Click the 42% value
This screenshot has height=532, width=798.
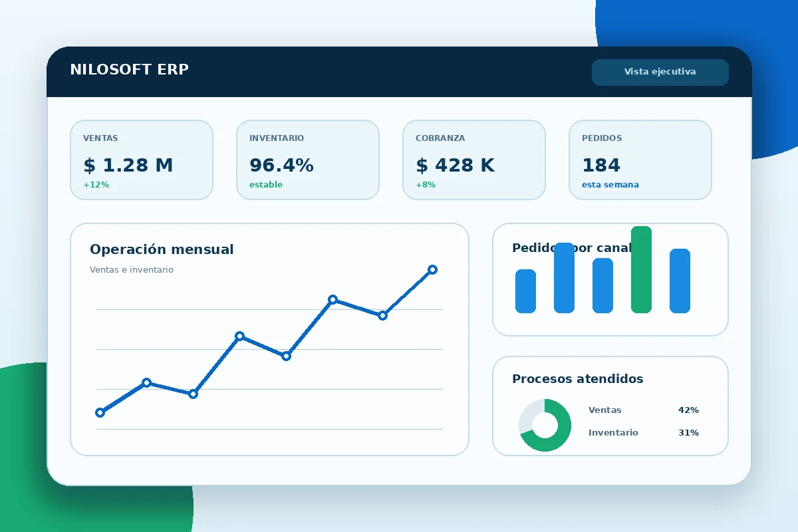[688, 410]
